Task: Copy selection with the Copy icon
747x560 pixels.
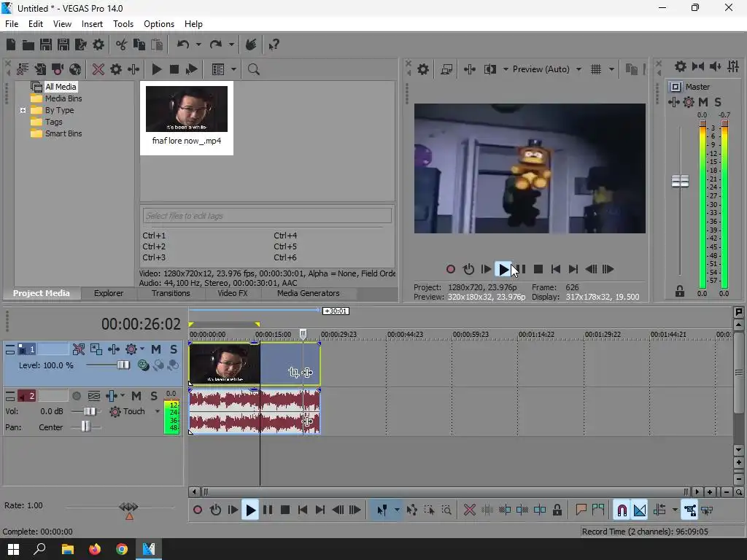Action: [x=139, y=44]
